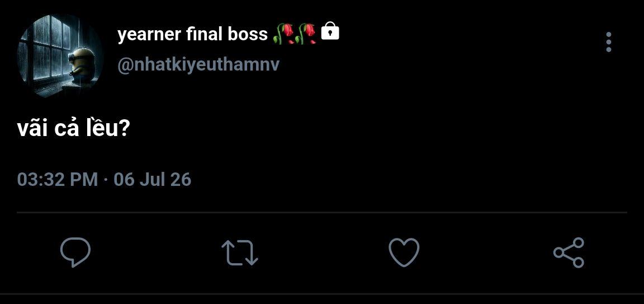Share the tweet via the share icon
The image size is (644, 304).
click(x=569, y=252)
